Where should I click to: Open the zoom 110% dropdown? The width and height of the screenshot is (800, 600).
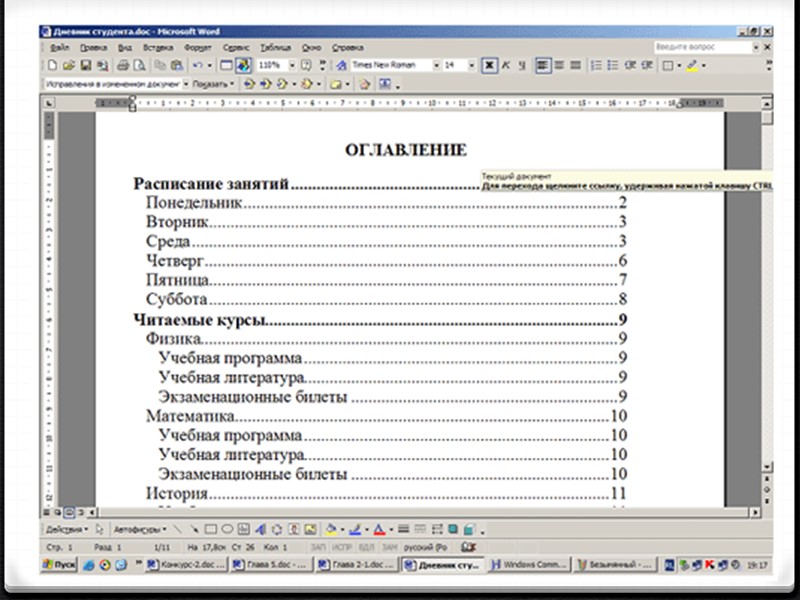292,65
